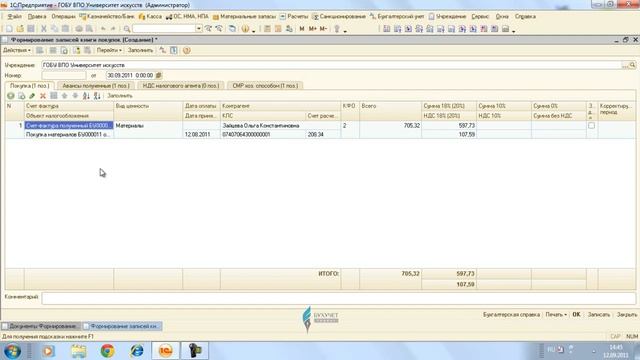Edit current row with the green pencil icon

click(x=32, y=96)
